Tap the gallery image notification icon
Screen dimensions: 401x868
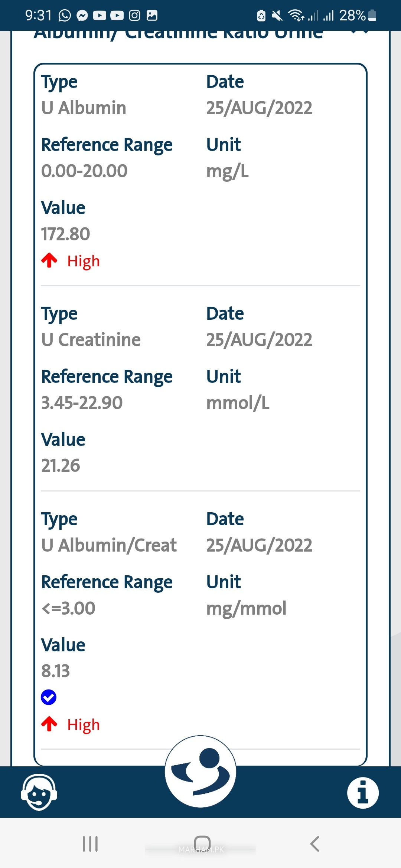coord(152,15)
